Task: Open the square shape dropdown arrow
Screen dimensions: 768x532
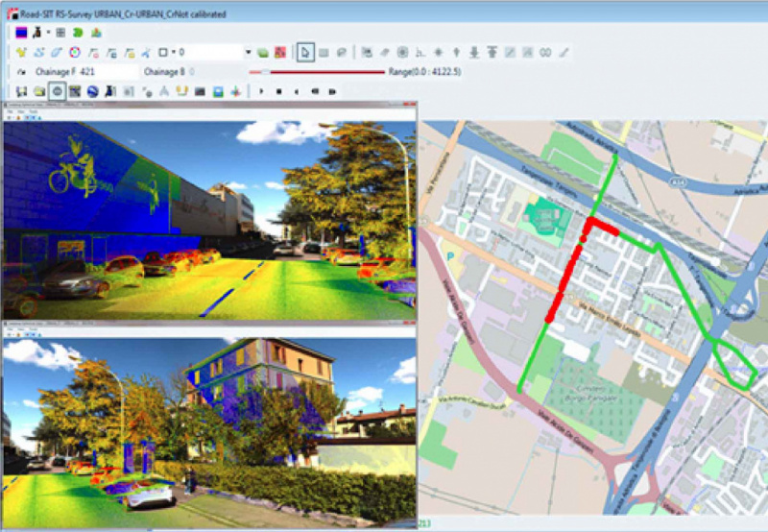Action: tap(173, 52)
